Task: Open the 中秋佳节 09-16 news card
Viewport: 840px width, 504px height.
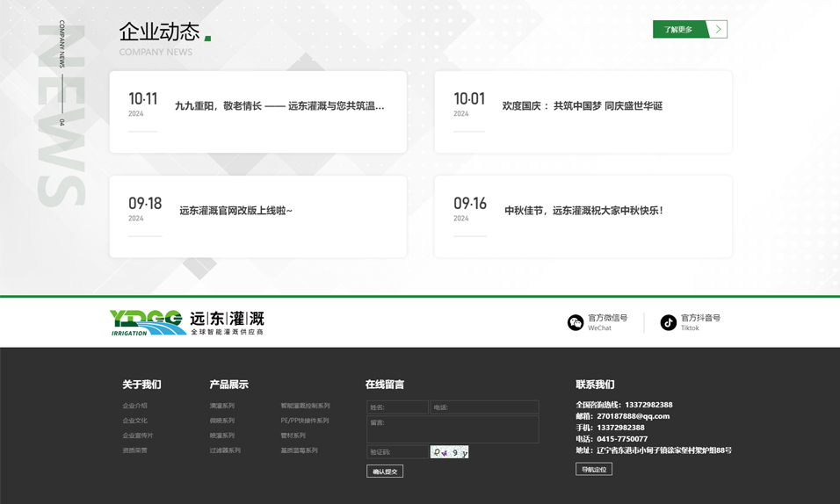Action: pos(583,211)
